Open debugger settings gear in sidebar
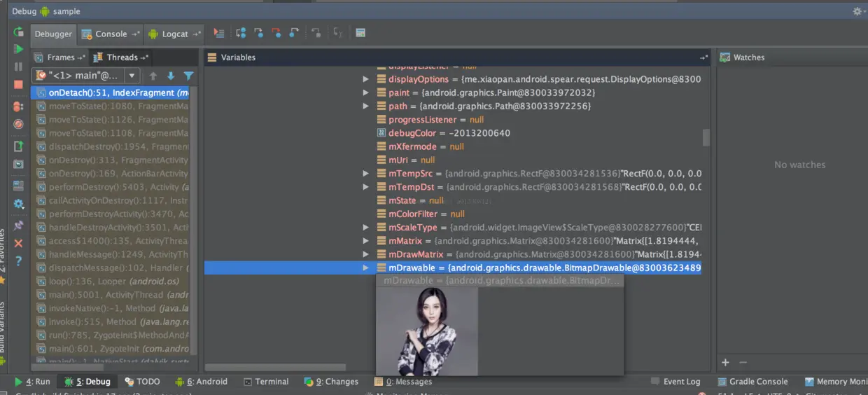Screen dimensions: 868x395 pos(18,204)
